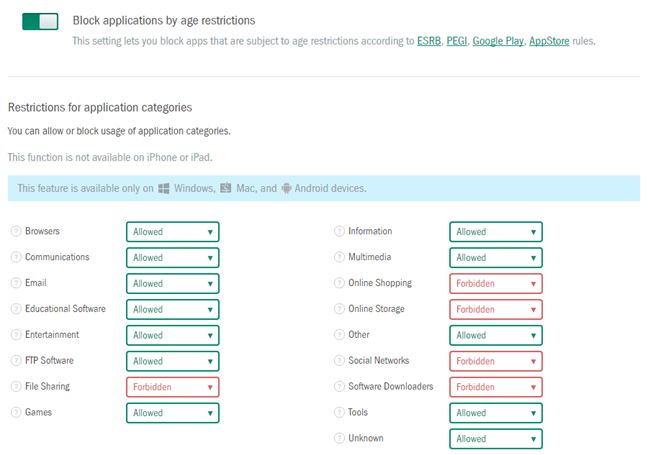Click help icon next to Unknown
The image size is (648, 455).
click(339, 438)
